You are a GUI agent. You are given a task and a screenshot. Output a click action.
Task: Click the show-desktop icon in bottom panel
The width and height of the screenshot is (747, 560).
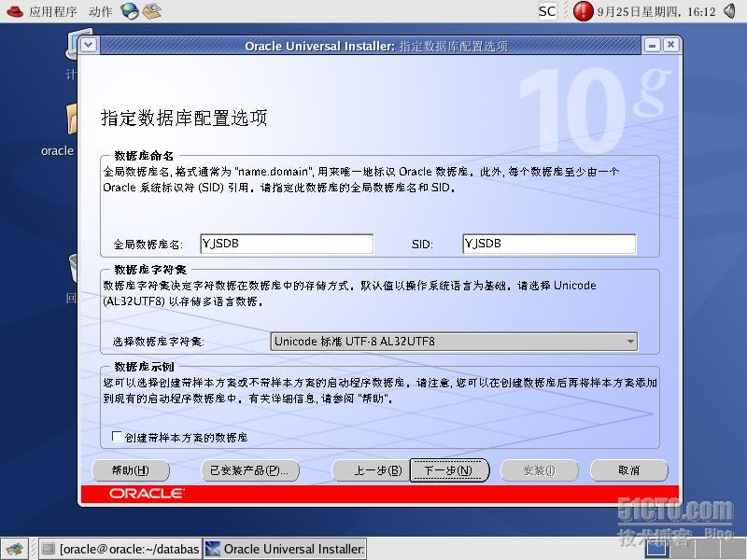pos(14,549)
